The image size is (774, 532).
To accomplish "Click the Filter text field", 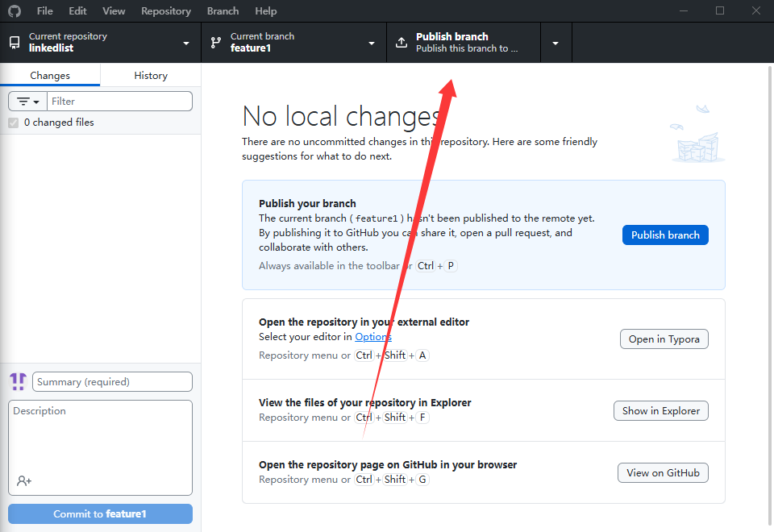I will point(119,102).
